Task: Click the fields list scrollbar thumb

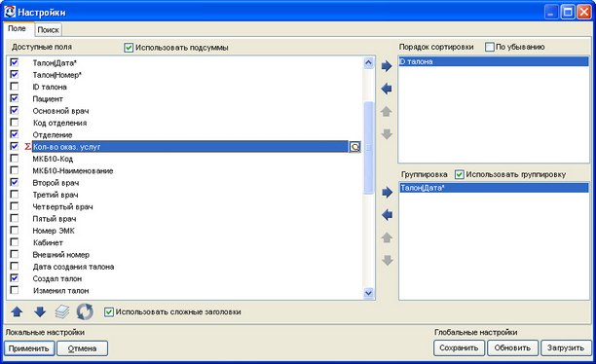Action: (x=368, y=148)
